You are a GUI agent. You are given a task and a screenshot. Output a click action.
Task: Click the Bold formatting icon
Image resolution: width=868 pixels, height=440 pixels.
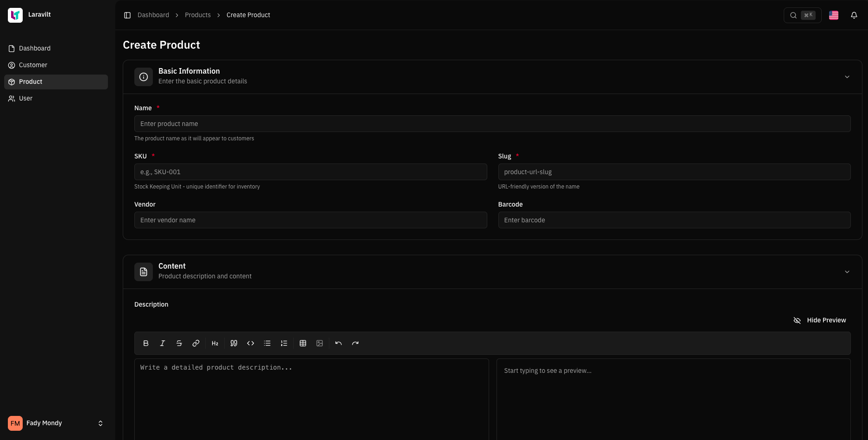(146, 343)
